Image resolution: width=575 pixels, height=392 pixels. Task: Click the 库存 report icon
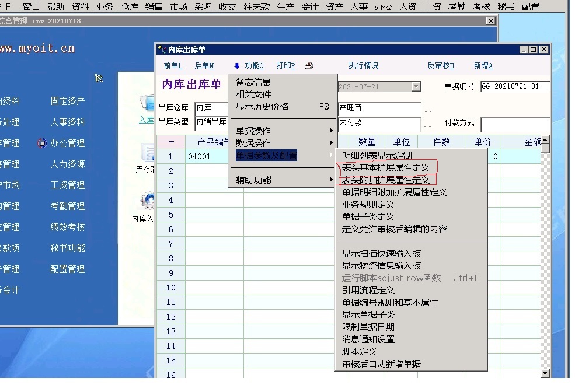pos(147,153)
